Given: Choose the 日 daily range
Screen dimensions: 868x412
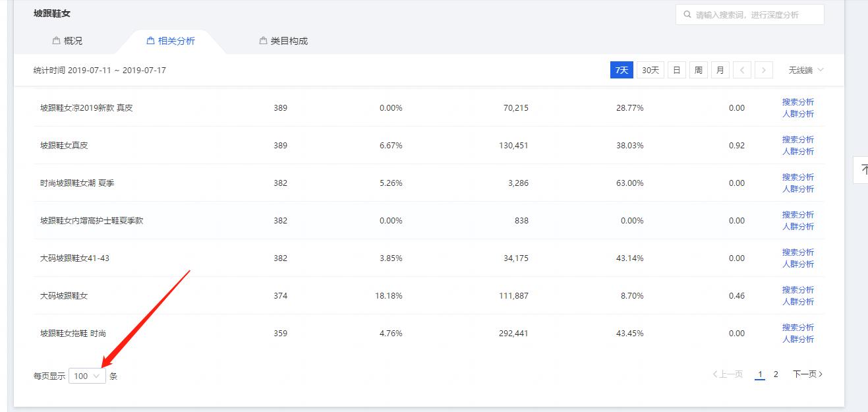Looking at the screenshot, I should 676,70.
